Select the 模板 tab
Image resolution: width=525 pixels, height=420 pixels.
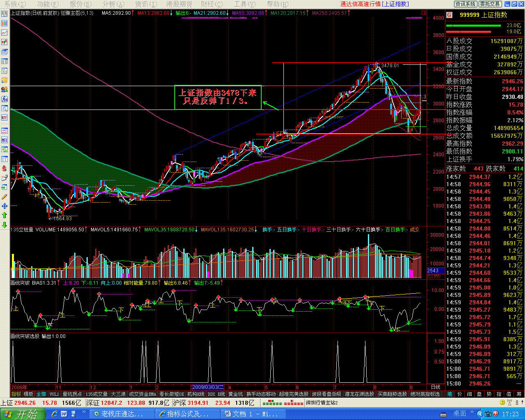pyautogui.click(x=28, y=394)
